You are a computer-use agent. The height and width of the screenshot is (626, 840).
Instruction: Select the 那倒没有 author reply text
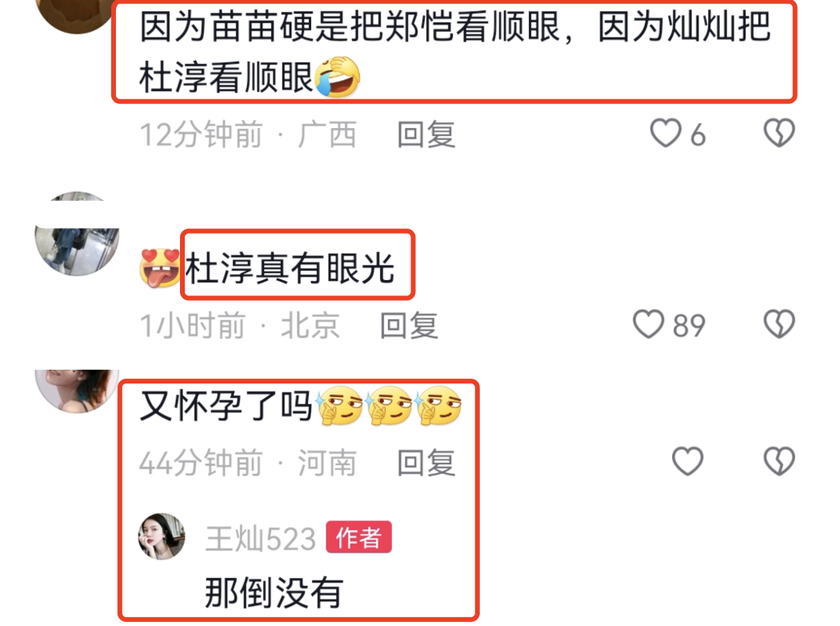click(x=274, y=592)
